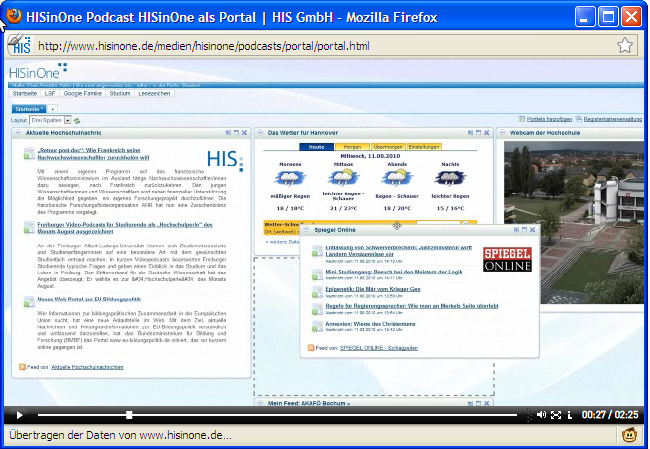Maximize the Spiegel Online portlet
Screen dimensions: 650x449
click(x=524, y=230)
